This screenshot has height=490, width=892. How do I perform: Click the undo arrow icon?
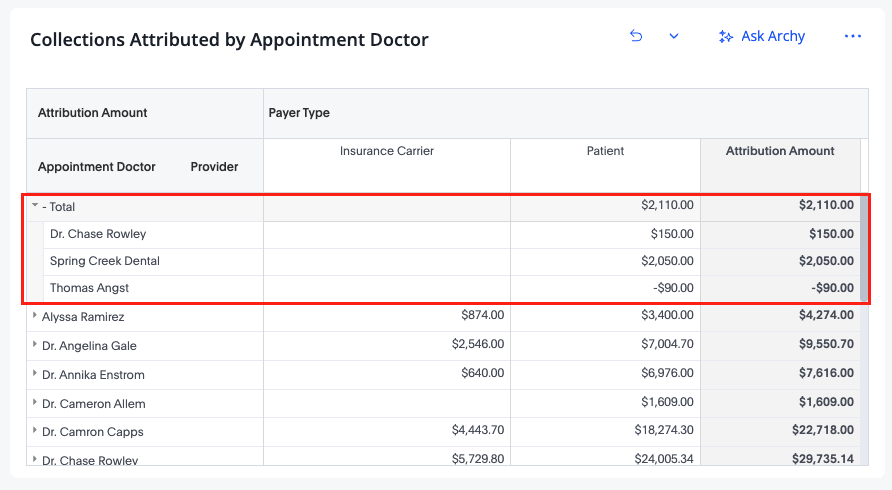click(x=636, y=36)
